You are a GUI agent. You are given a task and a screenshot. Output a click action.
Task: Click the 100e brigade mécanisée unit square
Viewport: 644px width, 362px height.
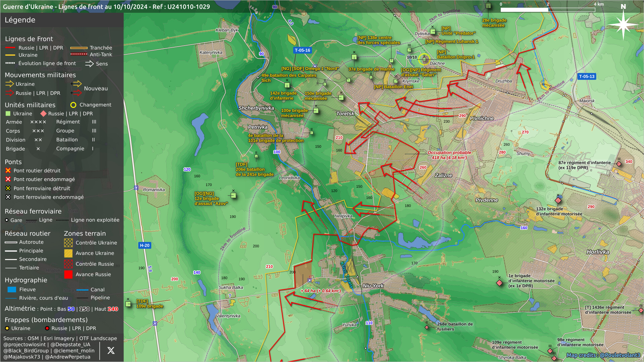click(316, 111)
